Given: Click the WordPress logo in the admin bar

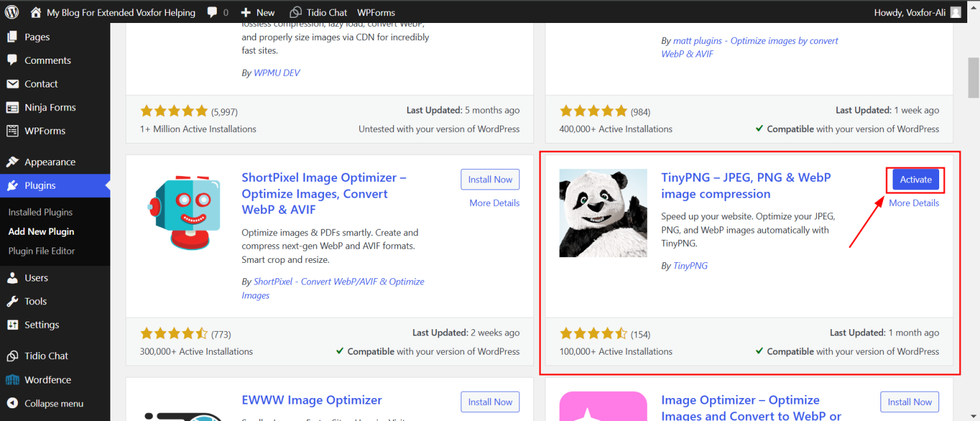Looking at the screenshot, I should pyautogui.click(x=11, y=11).
